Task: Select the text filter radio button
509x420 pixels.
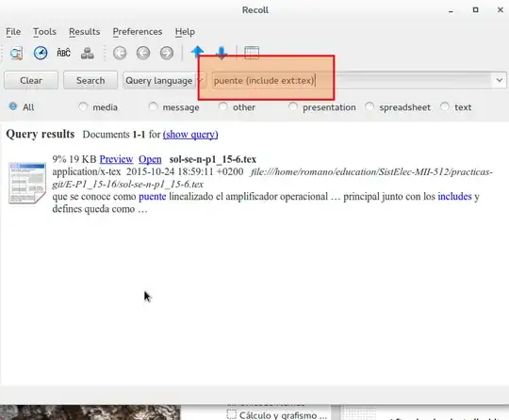Action: tap(445, 106)
